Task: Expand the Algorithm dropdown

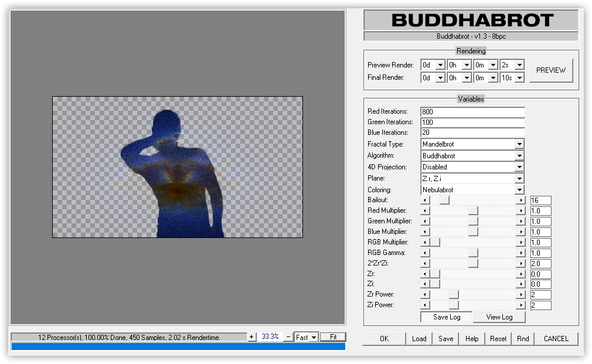Action: (519, 155)
